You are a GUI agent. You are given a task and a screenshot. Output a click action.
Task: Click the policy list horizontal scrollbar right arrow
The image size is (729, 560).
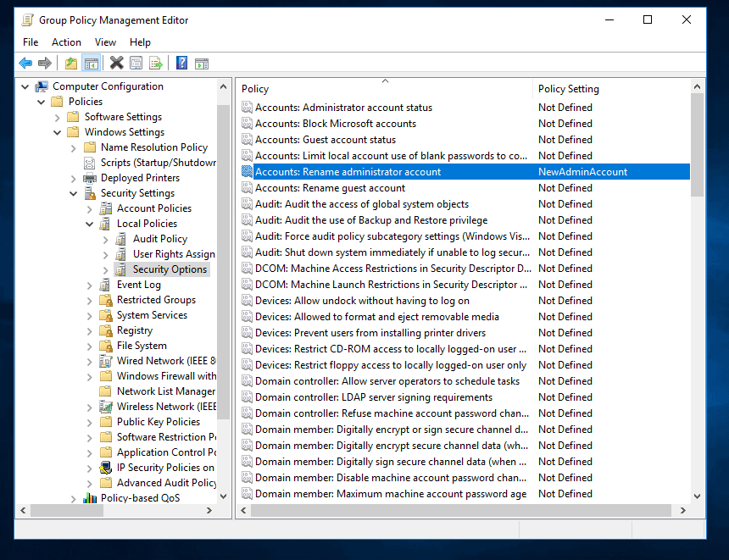tap(682, 510)
